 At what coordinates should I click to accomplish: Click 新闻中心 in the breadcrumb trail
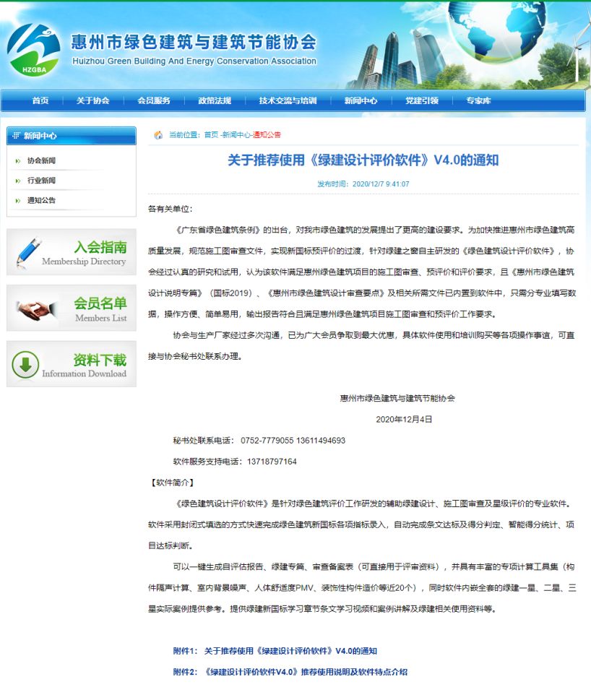click(x=236, y=135)
